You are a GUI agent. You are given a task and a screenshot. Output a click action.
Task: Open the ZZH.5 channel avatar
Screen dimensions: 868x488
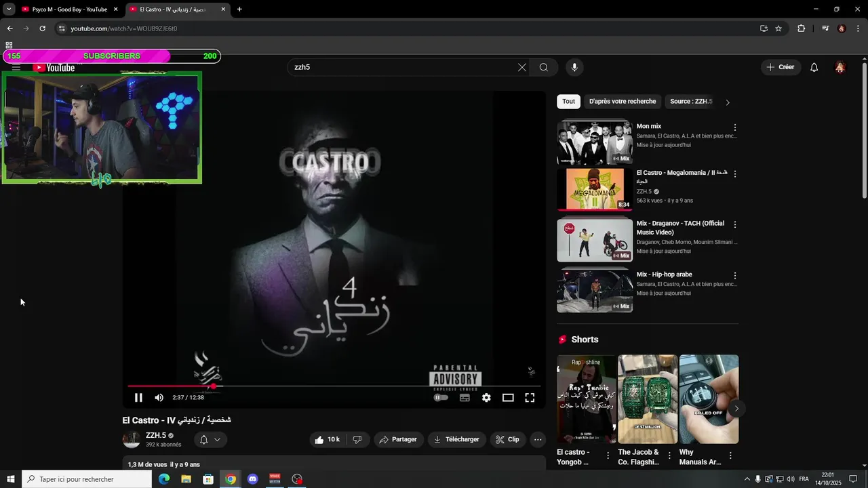131,439
